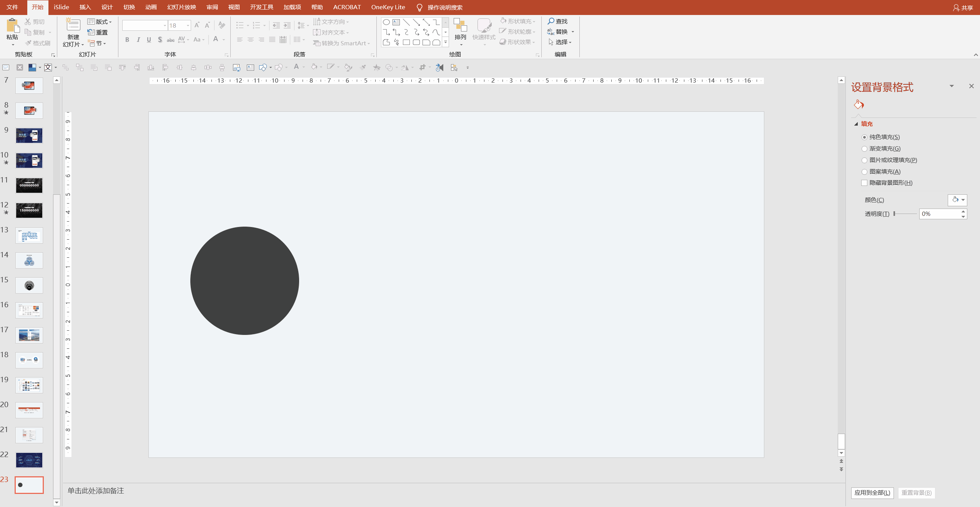Click the Find (查找) magnifier icon
980x507 pixels.
click(551, 21)
